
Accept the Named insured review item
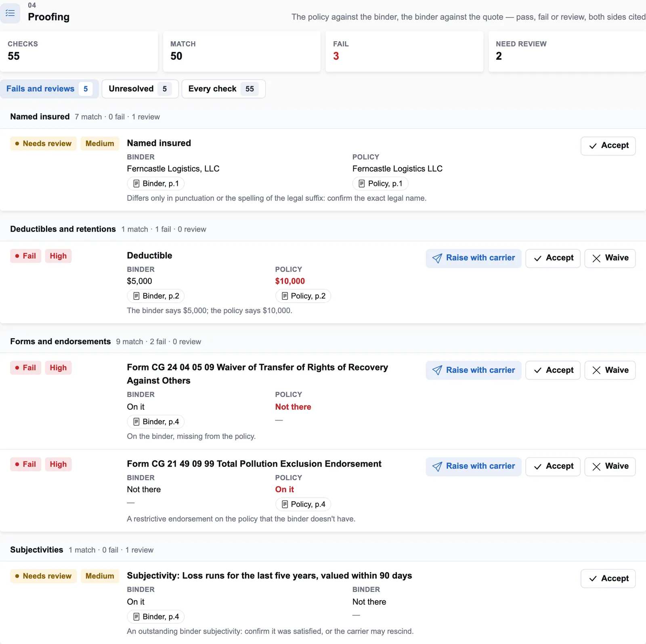click(608, 146)
